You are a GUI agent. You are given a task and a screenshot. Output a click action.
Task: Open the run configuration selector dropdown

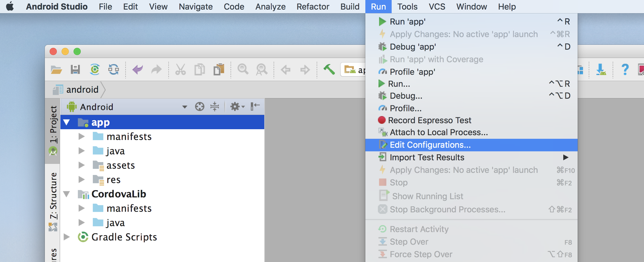point(353,70)
